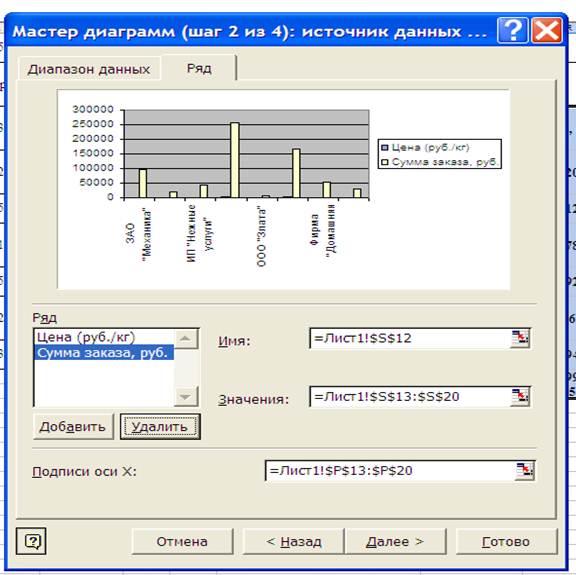The height and width of the screenshot is (575, 576).
Task: Close the chart wizard dialog
Action: [x=547, y=30]
